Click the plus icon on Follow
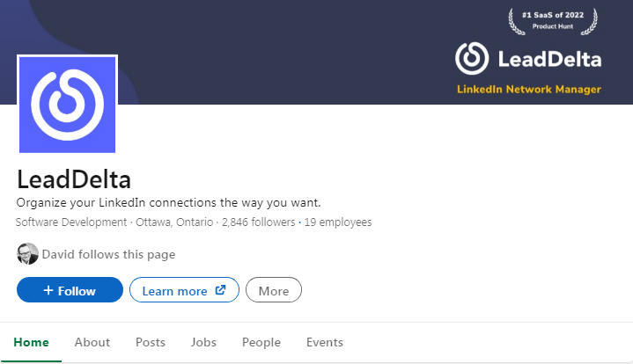Screen dimensions: 633x364 [x=48, y=291]
